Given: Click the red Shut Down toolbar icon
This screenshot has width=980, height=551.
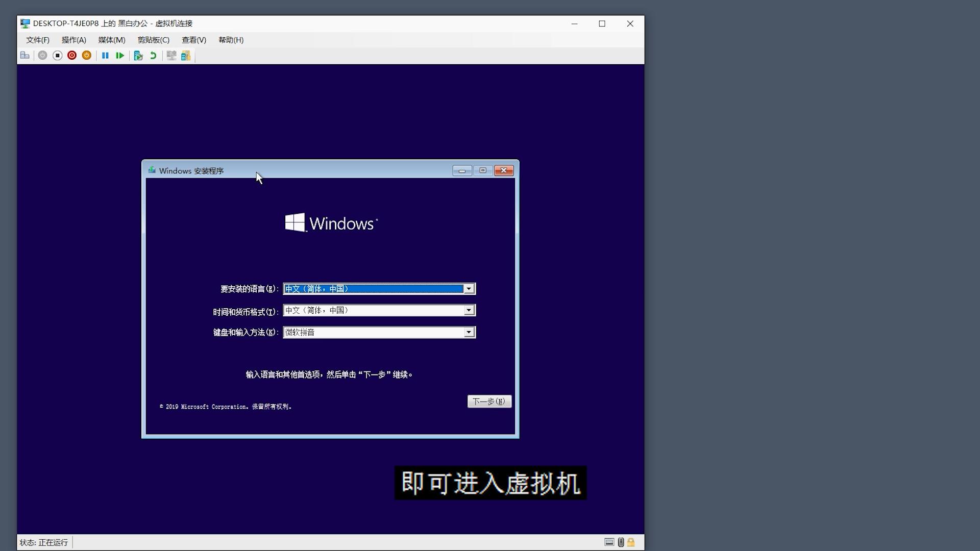Looking at the screenshot, I should point(72,56).
